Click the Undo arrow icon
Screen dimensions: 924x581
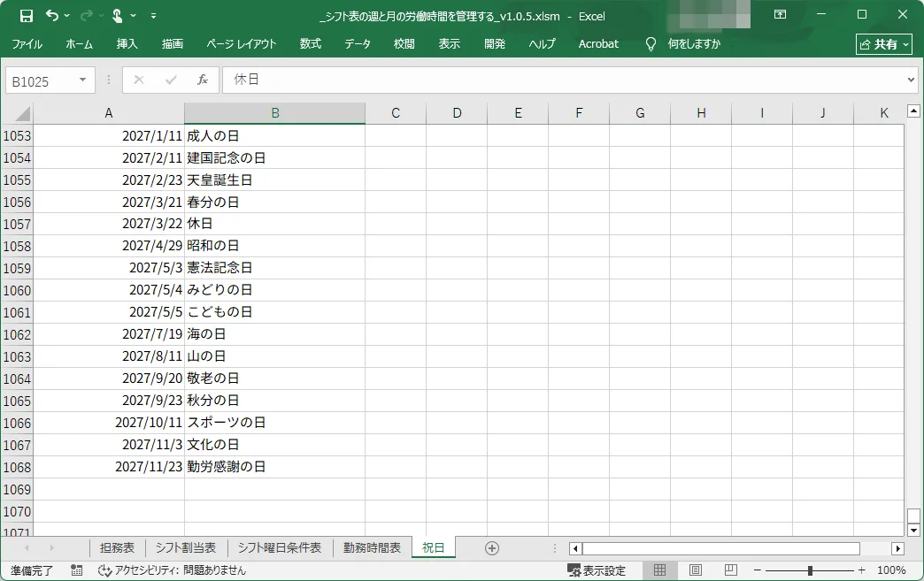point(52,15)
